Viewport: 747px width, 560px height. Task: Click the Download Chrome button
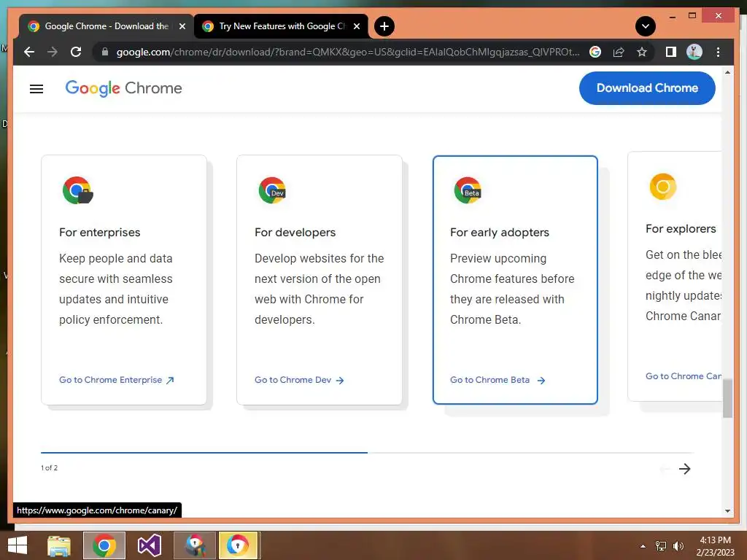[647, 88]
